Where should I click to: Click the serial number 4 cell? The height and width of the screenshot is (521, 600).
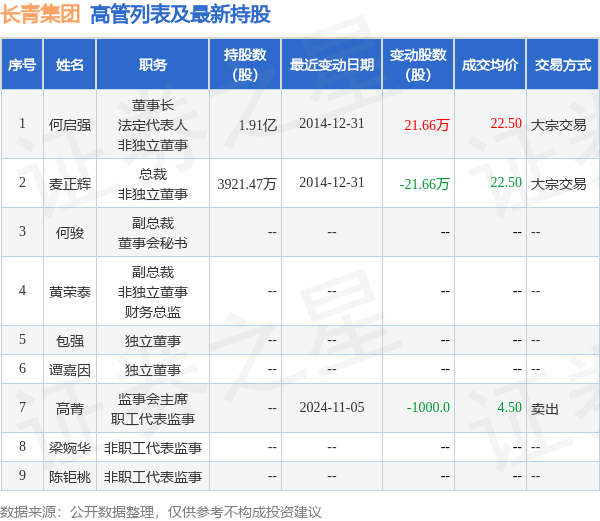pos(22,291)
